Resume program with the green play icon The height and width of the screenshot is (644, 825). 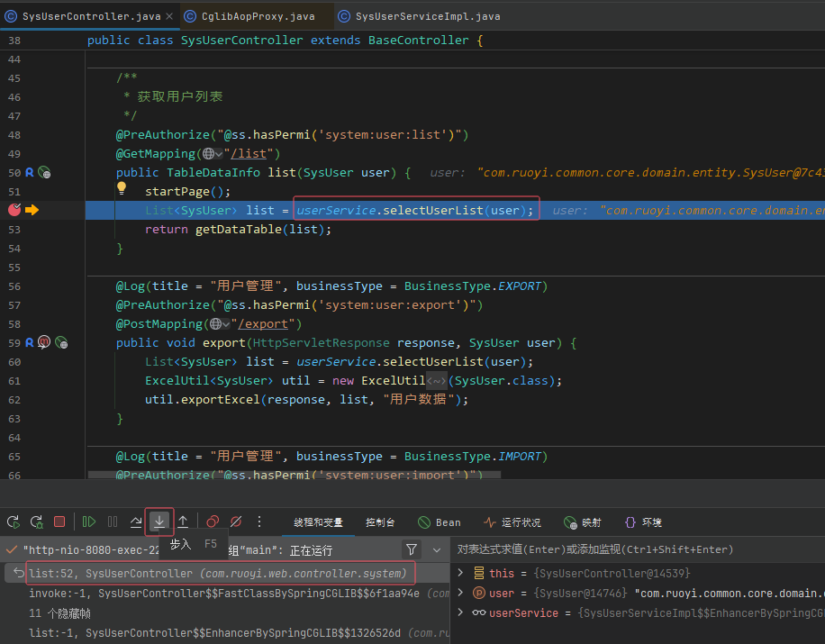[x=89, y=522]
